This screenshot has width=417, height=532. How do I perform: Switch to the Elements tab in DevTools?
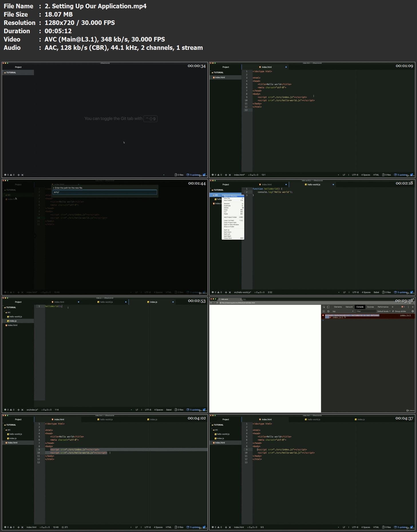point(338,307)
